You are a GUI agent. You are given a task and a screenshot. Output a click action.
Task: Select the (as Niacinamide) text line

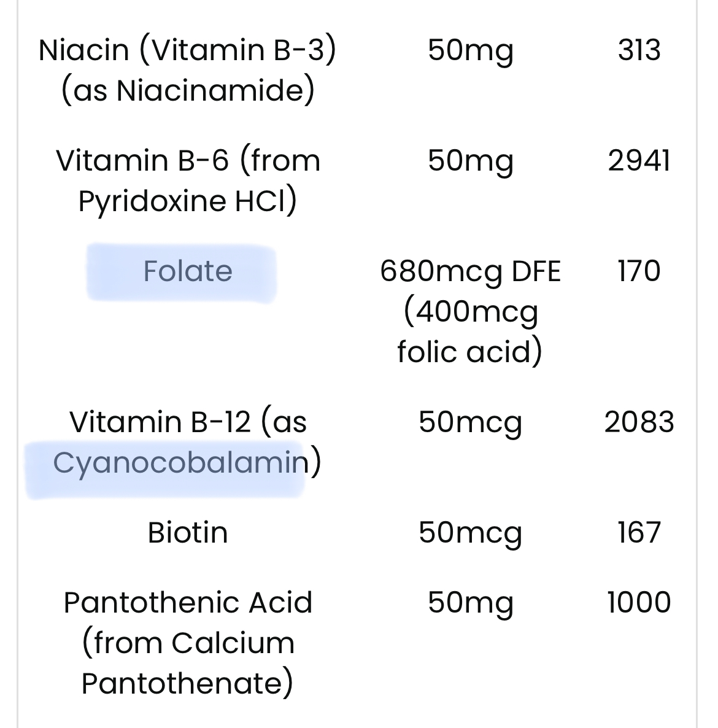(188, 90)
